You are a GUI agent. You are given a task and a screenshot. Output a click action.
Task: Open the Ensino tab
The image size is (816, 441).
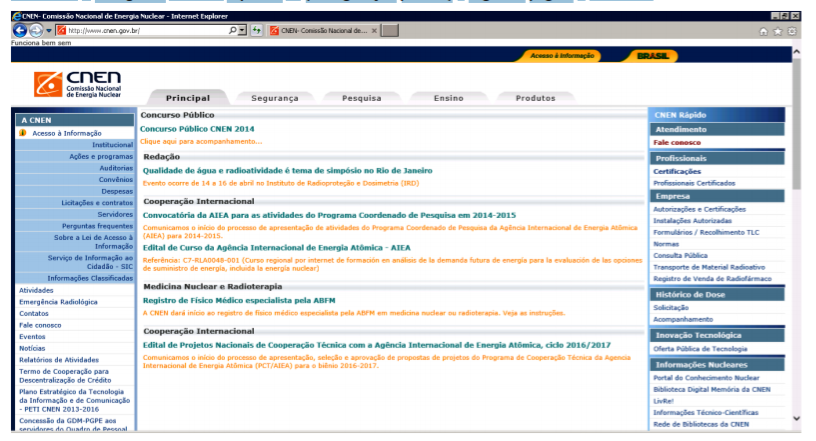[x=449, y=98]
